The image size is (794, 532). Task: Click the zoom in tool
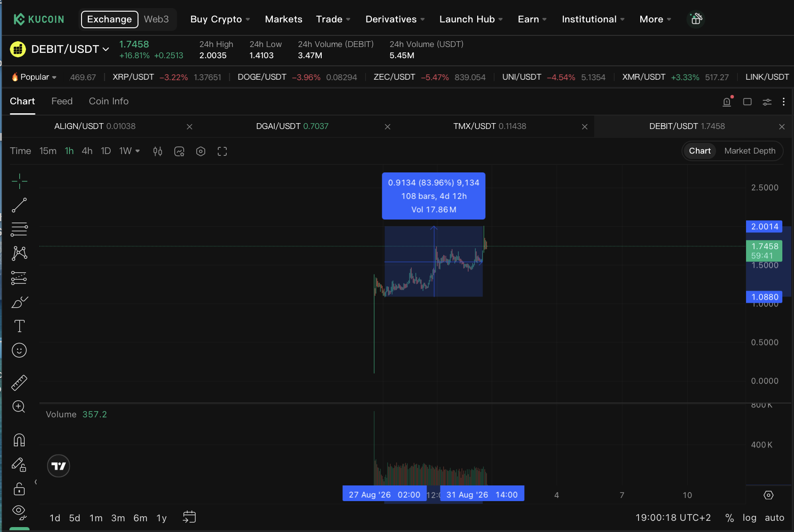click(19, 407)
